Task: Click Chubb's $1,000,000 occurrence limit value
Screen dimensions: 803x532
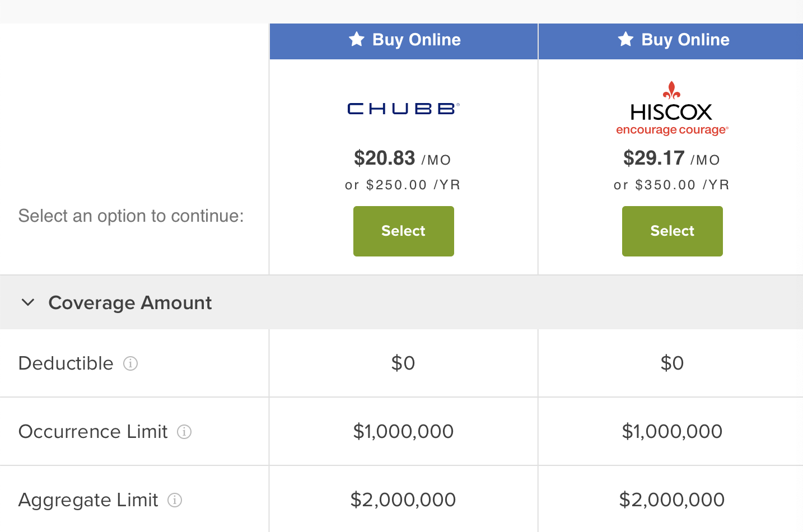Action: coord(403,432)
